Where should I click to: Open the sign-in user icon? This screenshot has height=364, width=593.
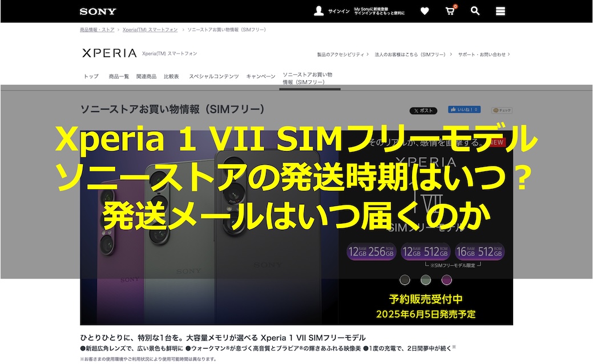(319, 11)
